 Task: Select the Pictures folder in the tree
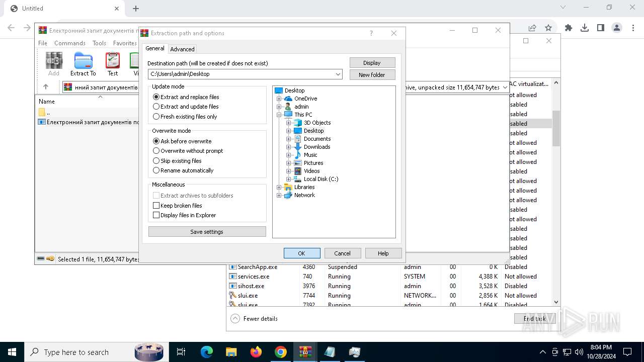313,163
